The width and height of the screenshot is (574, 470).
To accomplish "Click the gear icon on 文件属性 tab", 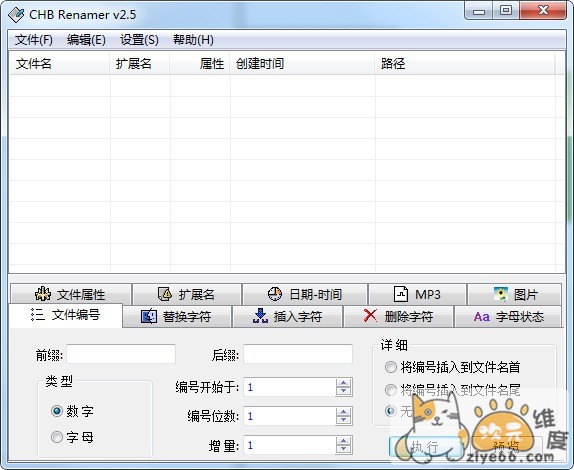I will coord(43,294).
